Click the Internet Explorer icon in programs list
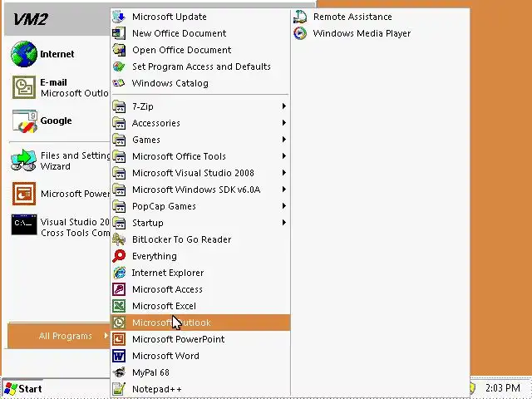532x399 pixels. tap(119, 273)
